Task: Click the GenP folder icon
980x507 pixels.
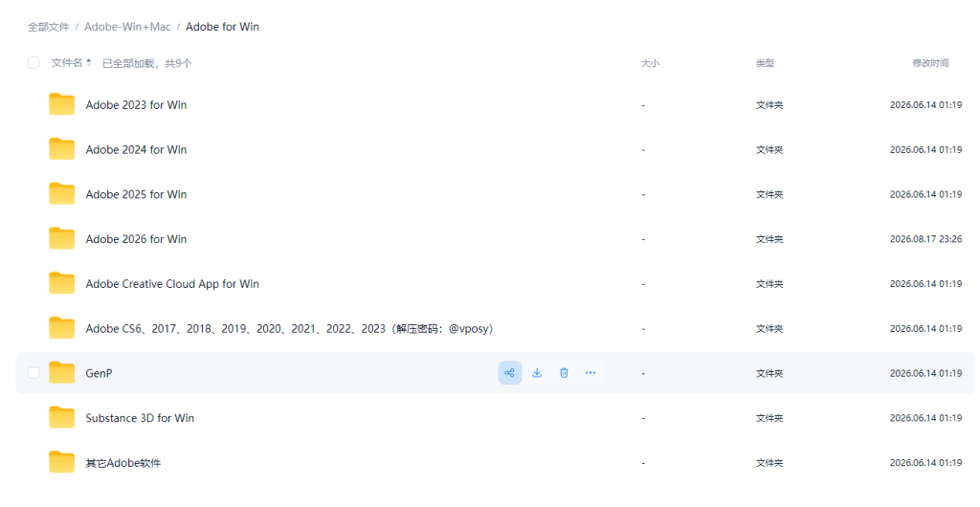Action: click(x=62, y=373)
